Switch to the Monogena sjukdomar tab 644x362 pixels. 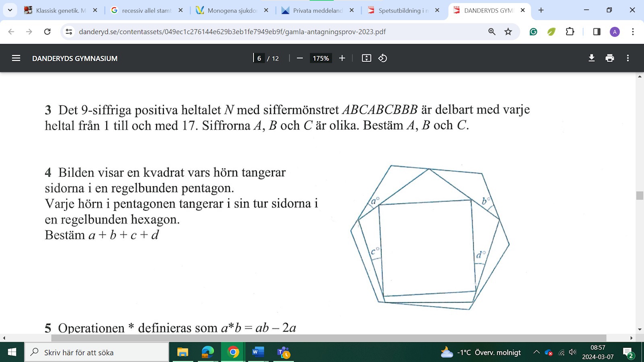[232, 10]
